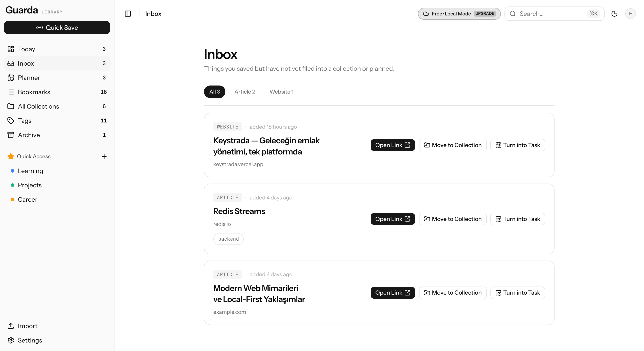Click the Keystrada item title

point(266,146)
